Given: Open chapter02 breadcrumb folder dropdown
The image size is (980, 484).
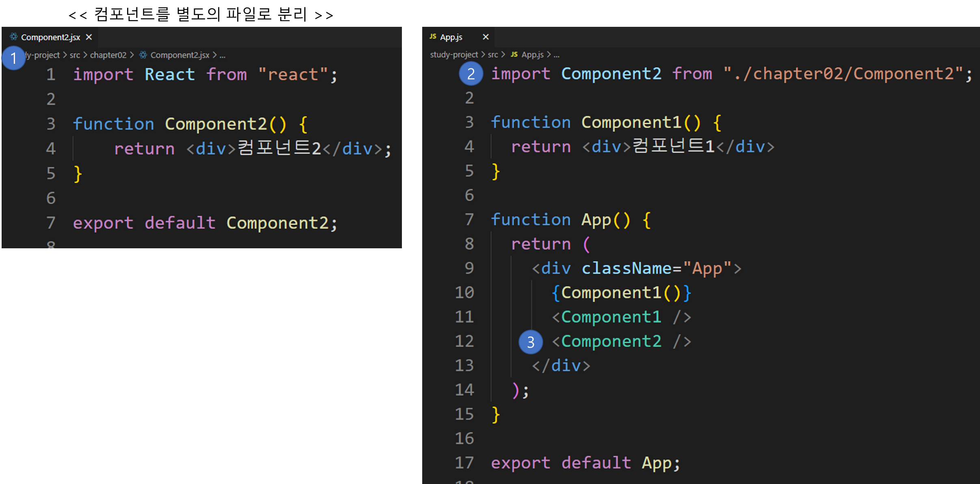Looking at the screenshot, I should 108,55.
